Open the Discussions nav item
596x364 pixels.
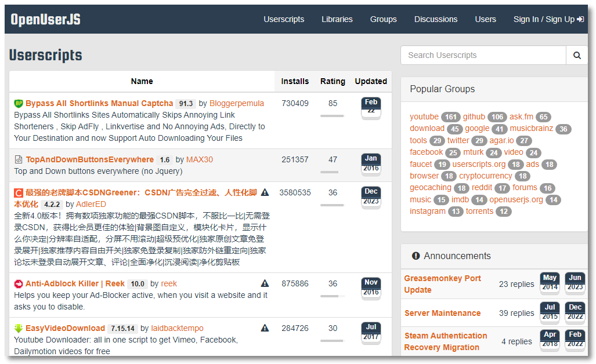pos(436,19)
